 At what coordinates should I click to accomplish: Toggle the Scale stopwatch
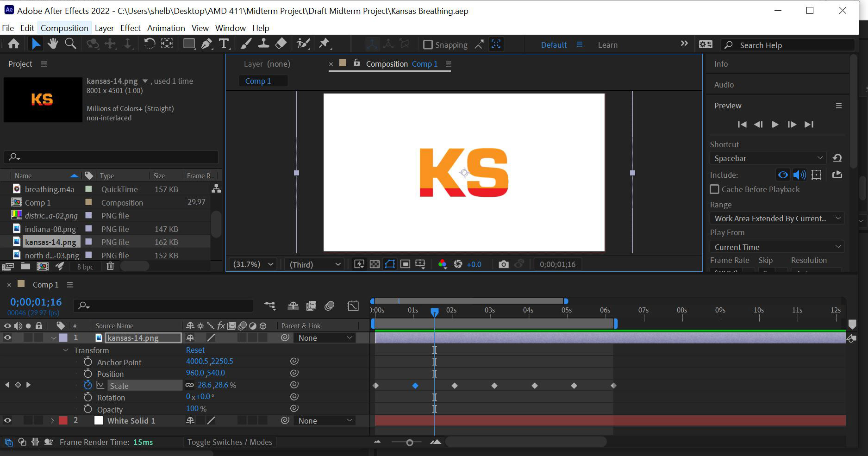coord(88,385)
